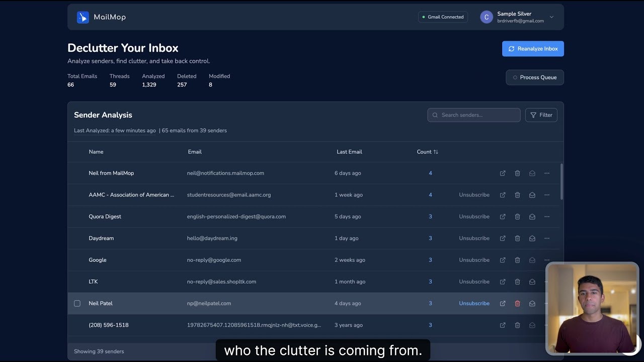The image size is (644, 362).
Task: Open external link for Quora Digest
Action: pos(503,217)
